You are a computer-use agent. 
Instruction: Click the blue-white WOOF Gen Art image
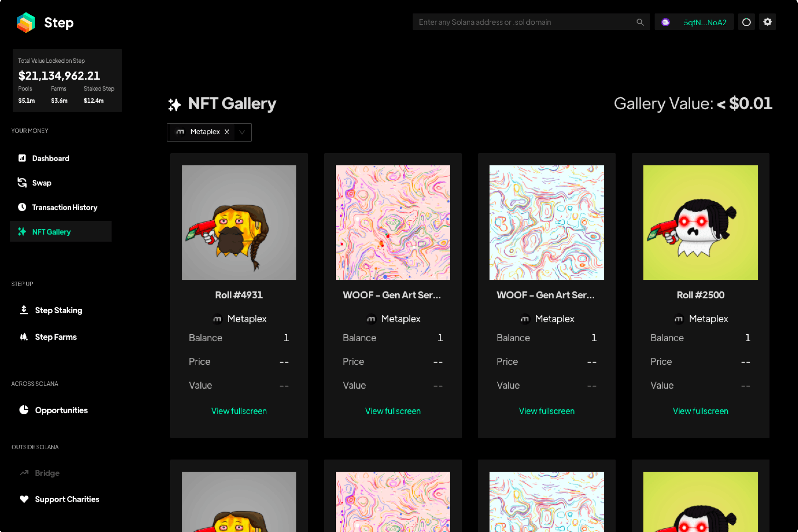tap(547, 222)
